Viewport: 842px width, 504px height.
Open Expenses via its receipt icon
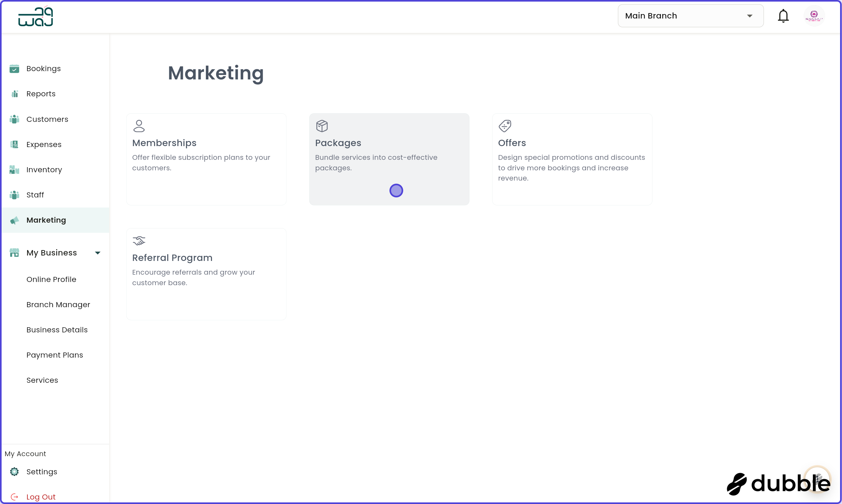tap(14, 144)
